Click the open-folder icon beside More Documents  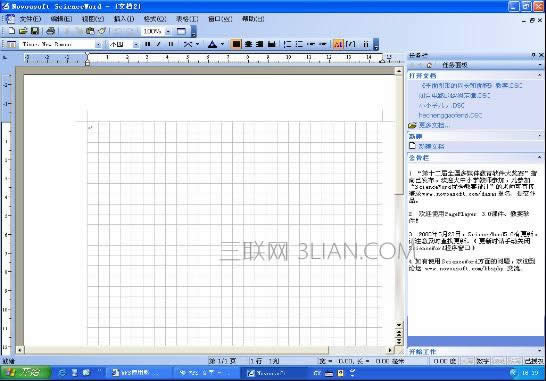[412, 125]
